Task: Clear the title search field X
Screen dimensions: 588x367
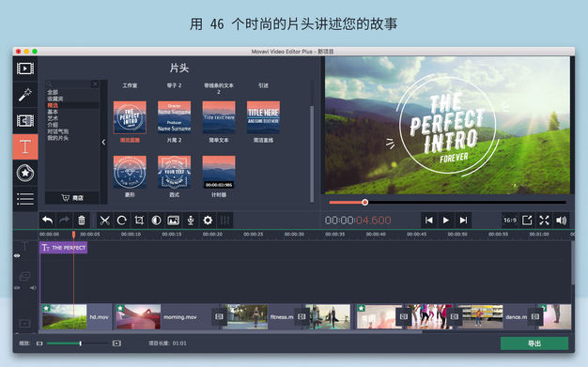Action: (x=95, y=84)
